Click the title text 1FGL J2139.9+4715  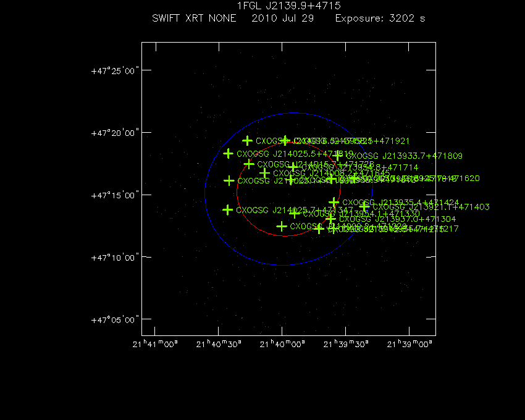point(288,6)
